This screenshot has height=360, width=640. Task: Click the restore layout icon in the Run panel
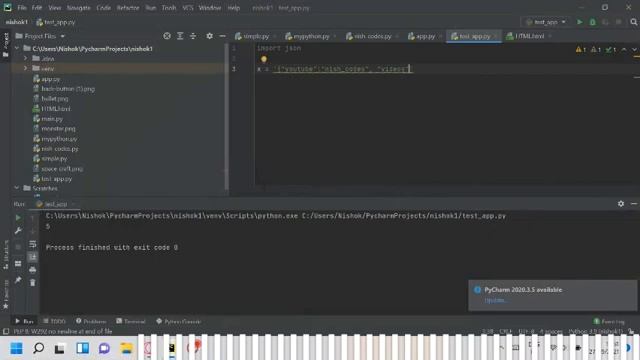pos(18,264)
